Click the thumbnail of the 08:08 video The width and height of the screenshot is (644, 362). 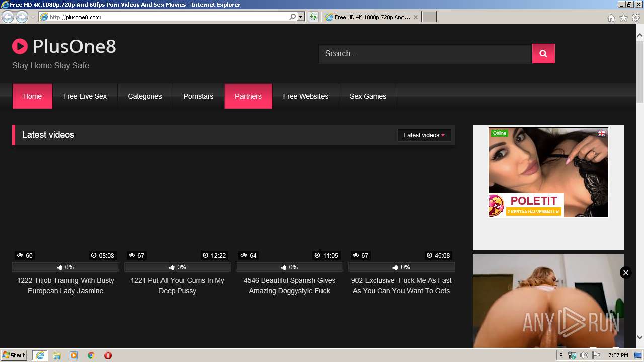(65, 206)
